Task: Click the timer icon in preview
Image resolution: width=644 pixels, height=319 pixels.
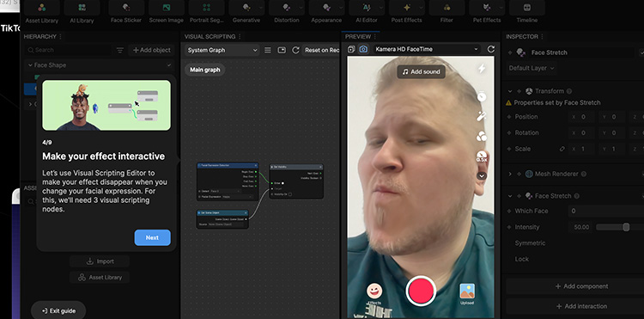Action: [x=482, y=96]
